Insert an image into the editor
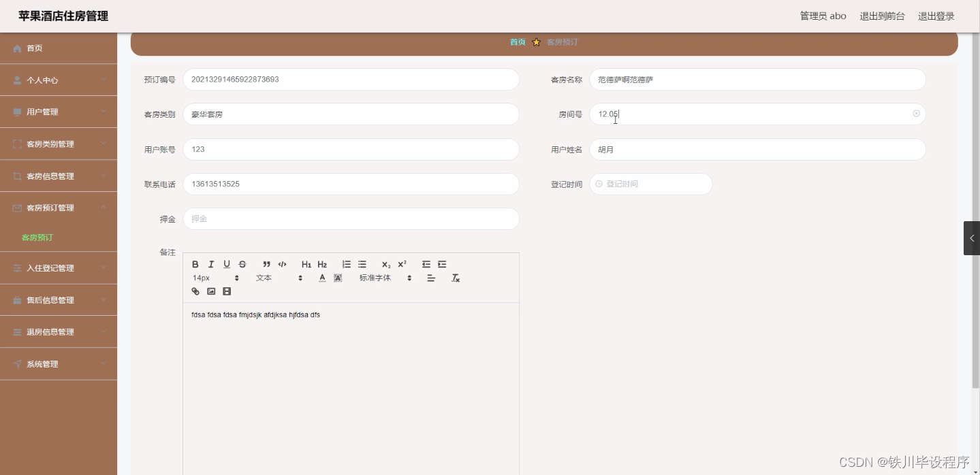Screen dimensions: 980x475 211,291
